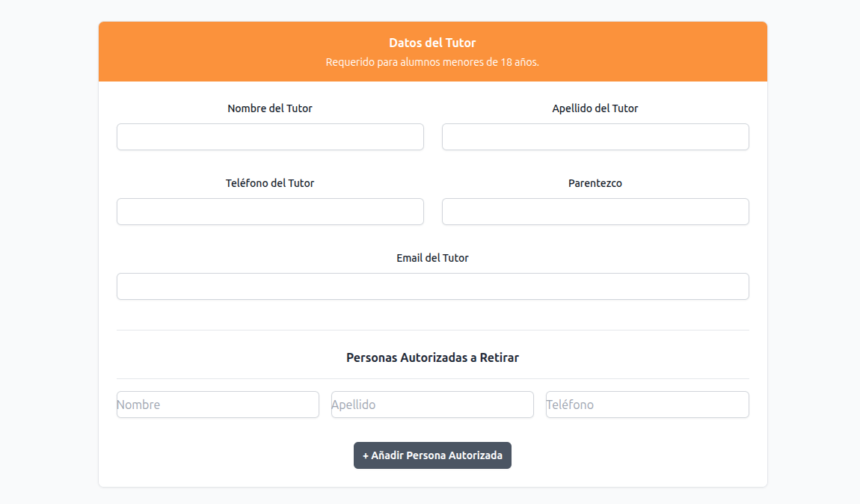Click the Apellido field under Personas Autorizadas
Screen dimensions: 860x504
click(432, 405)
